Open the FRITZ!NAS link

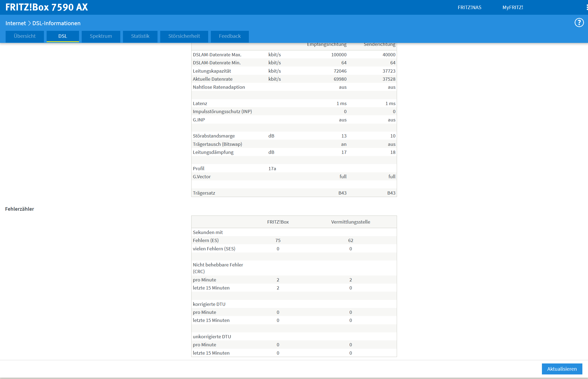(469, 8)
